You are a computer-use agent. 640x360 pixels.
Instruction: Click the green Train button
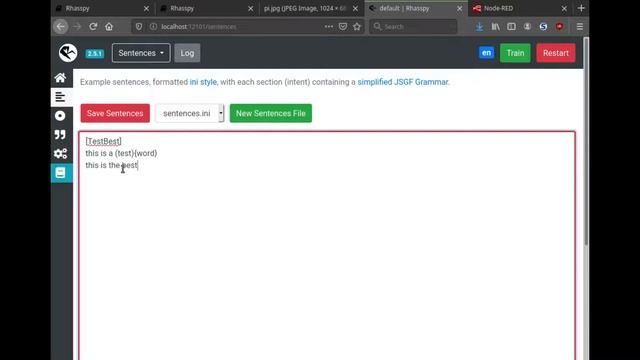click(515, 53)
